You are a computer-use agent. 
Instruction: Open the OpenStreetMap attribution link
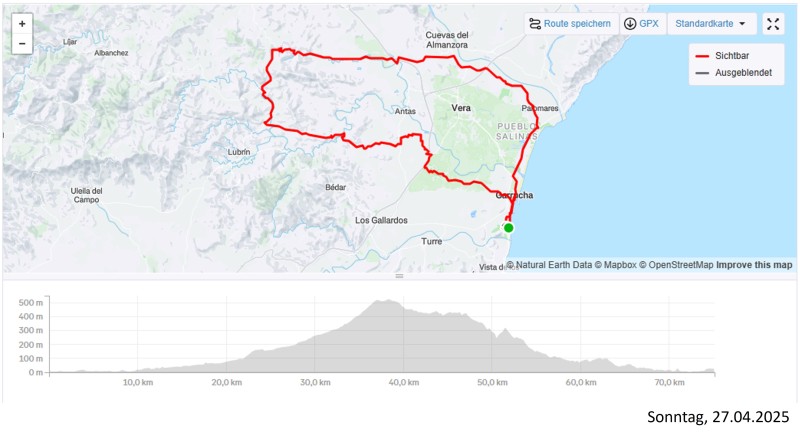pyautogui.click(x=678, y=265)
